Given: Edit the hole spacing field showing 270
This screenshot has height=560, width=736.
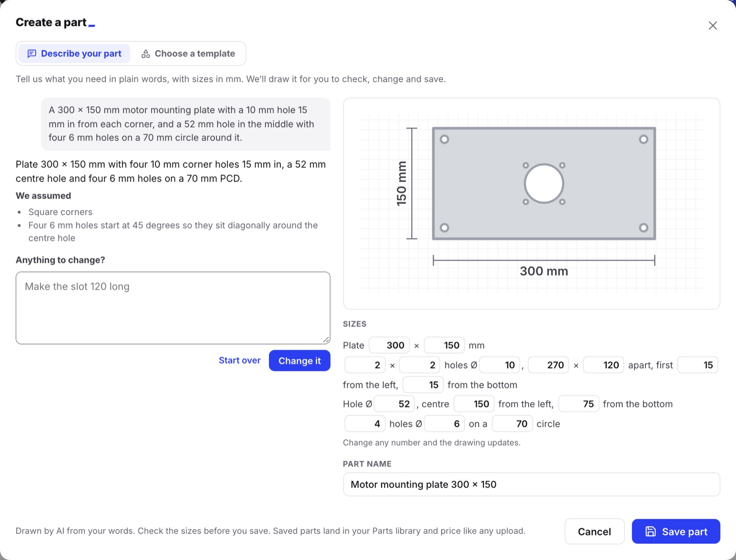Looking at the screenshot, I should [549, 365].
